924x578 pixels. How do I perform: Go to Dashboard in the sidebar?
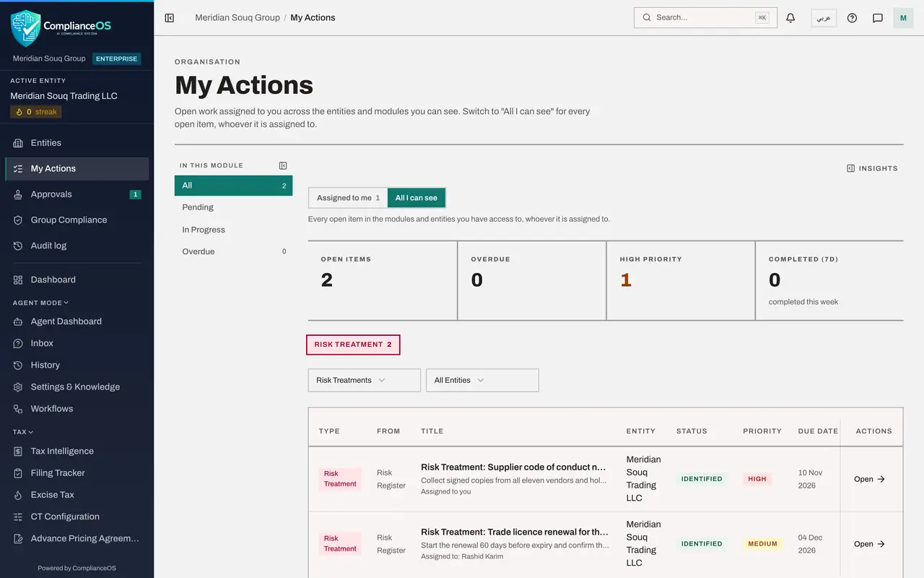tap(77, 280)
